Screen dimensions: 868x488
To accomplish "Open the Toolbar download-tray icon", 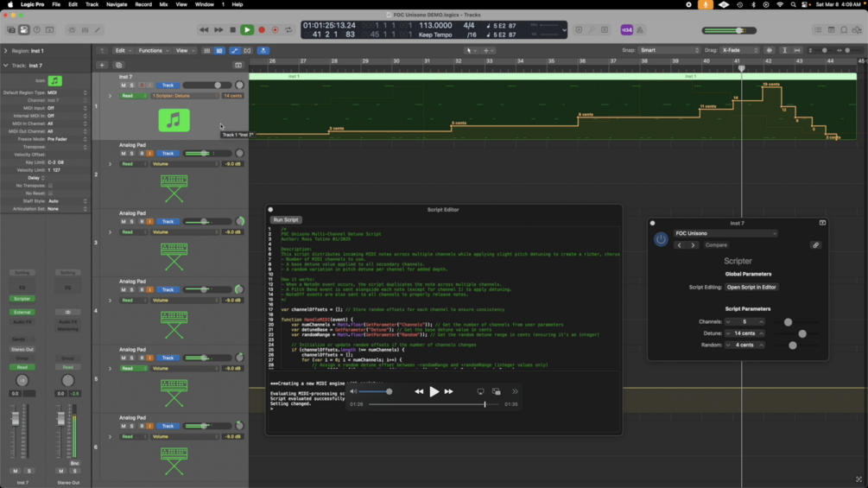I will click(x=50, y=30).
